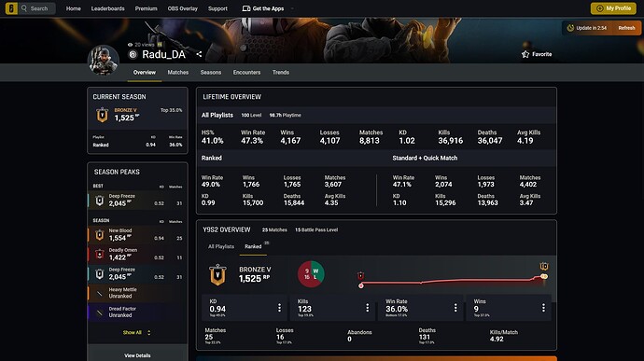
Task: Open the Win Rate stat options menu
Action: pos(455,308)
